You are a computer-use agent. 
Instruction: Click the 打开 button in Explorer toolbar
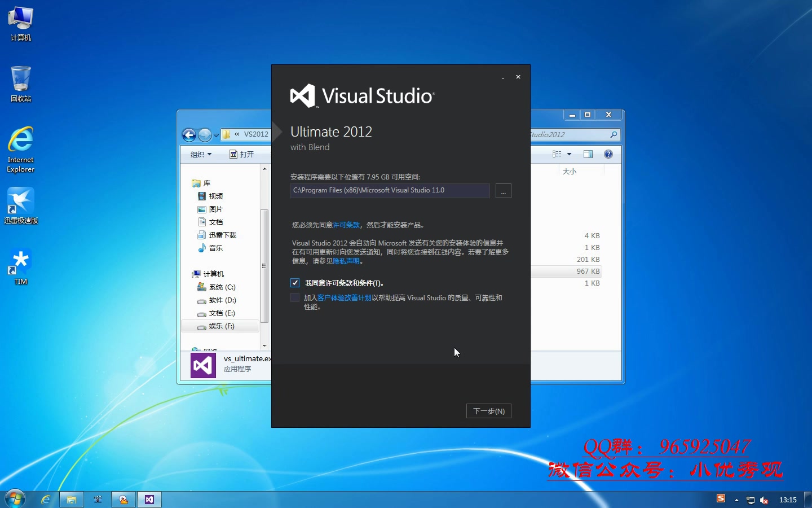pyautogui.click(x=242, y=154)
